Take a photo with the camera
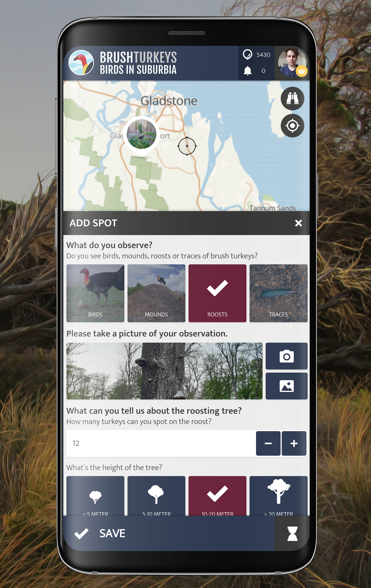 point(286,356)
